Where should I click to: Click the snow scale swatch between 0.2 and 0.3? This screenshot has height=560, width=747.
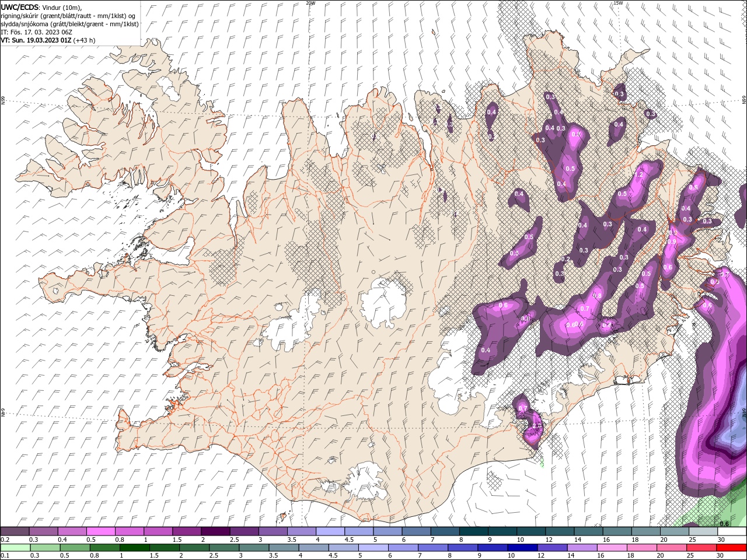(x=15, y=531)
